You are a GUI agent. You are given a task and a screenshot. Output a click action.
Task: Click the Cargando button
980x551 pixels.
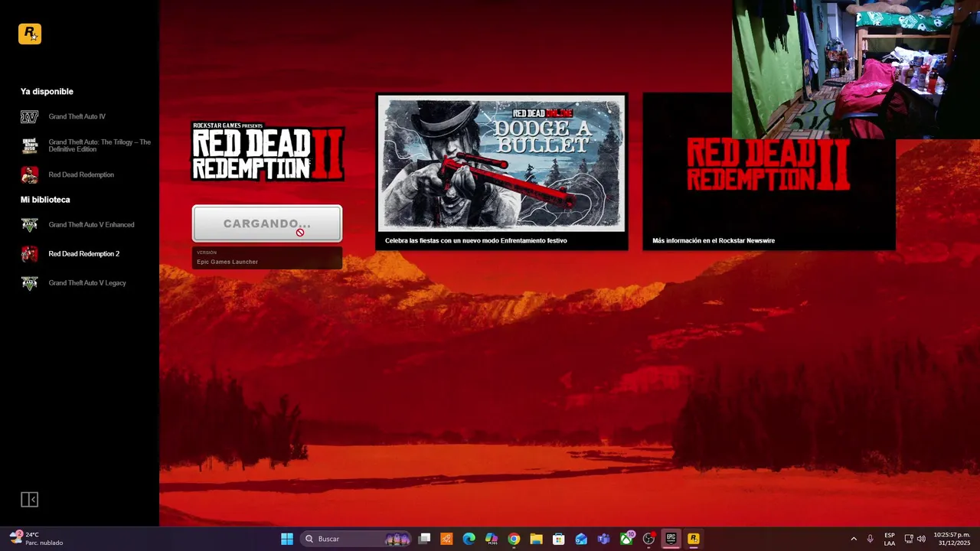click(267, 223)
